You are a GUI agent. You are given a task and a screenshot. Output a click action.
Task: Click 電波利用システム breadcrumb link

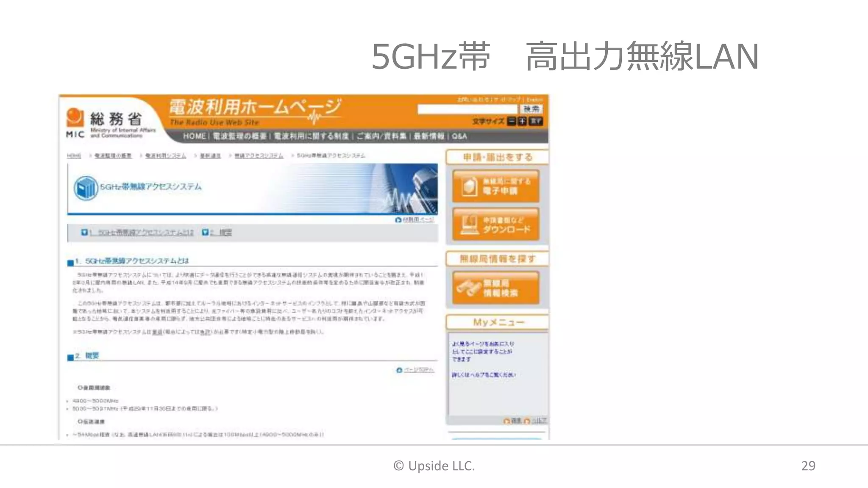pyautogui.click(x=166, y=156)
